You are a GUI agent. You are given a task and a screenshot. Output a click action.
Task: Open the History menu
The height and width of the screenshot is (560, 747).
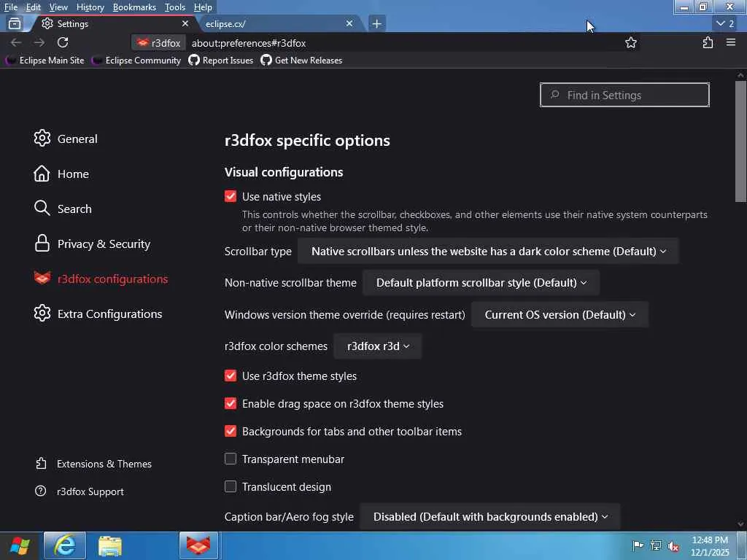(x=90, y=7)
